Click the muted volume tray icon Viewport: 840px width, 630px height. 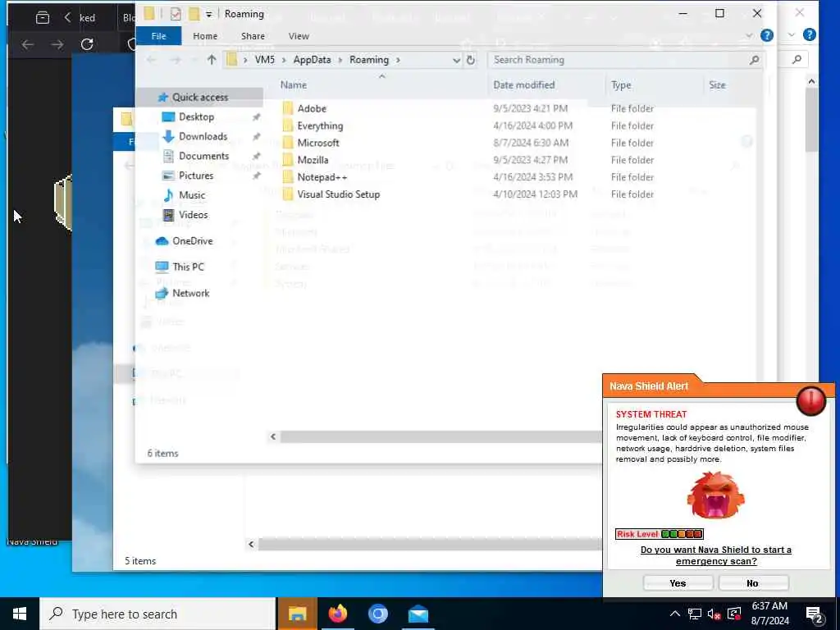[714, 614]
